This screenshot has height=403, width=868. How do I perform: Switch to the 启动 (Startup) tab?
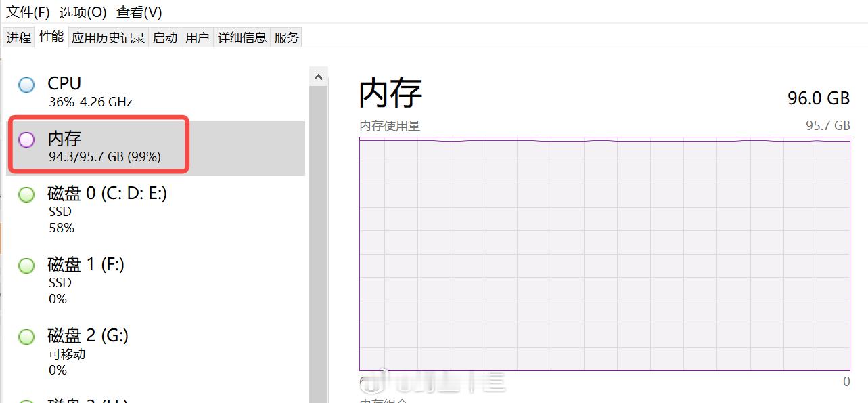tap(164, 37)
